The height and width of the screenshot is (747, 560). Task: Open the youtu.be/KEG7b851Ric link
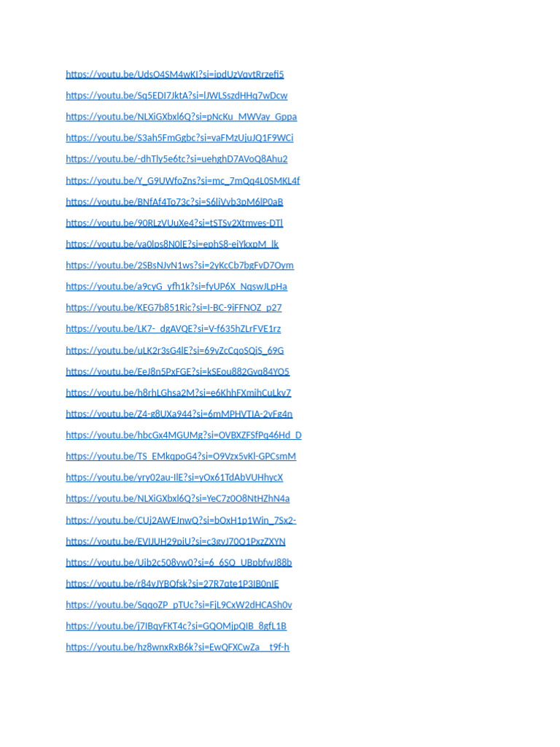coord(174,307)
